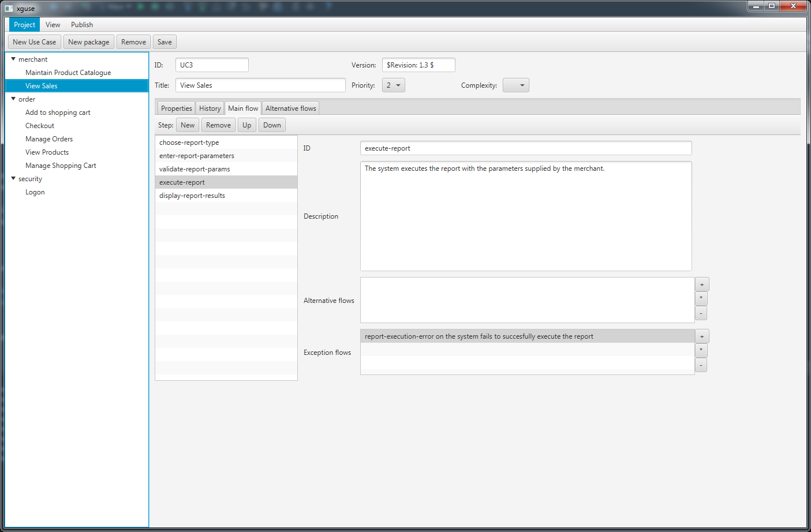Minimize the xguse window
This screenshot has height=532, width=811.
tap(756, 6)
